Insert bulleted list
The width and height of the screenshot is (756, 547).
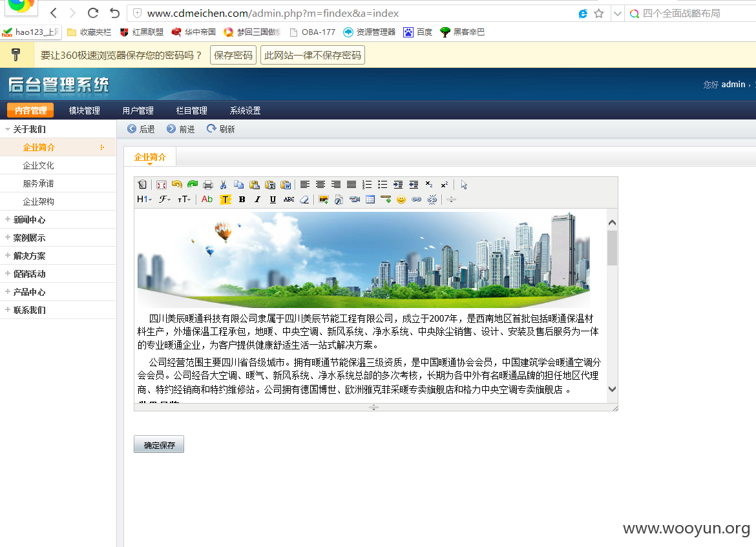click(x=383, y=185)
